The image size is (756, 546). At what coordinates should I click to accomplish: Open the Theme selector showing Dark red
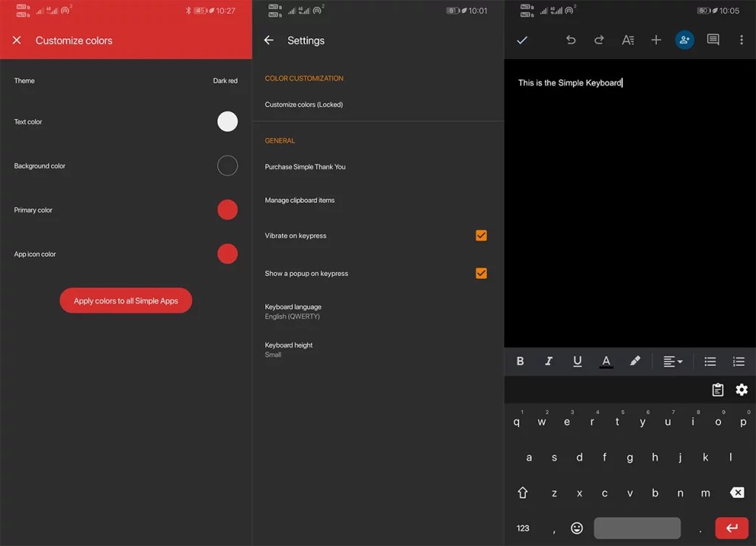[126, 80]
